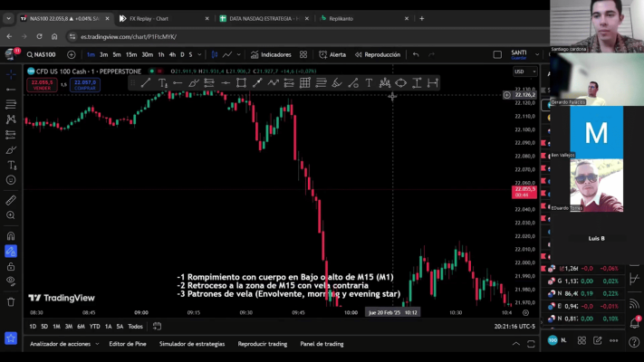Viewport: 644px width, 362px height.
Task: Select the ruler measure tool
Action: (x=11, y=200)
